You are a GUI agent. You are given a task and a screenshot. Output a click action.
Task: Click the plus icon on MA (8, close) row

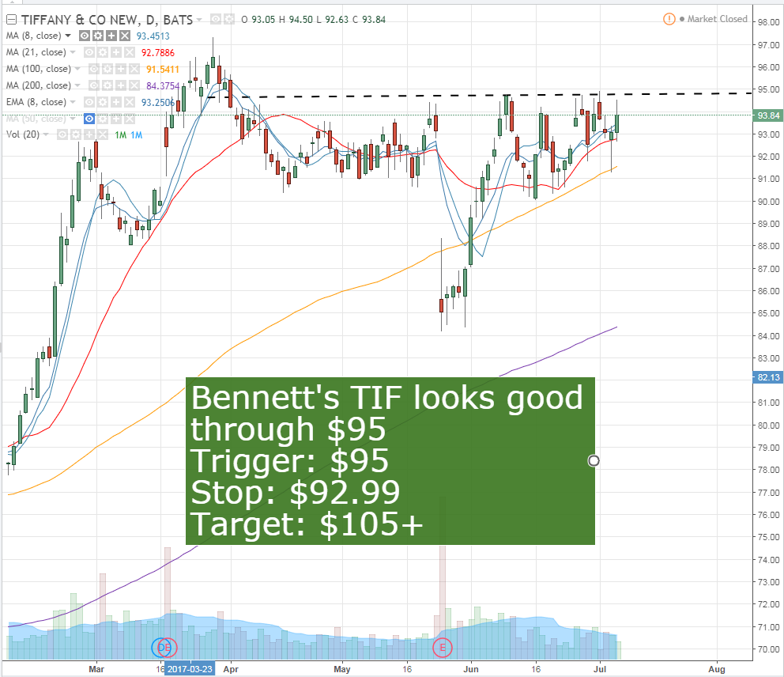pyautogui.click(x=111, y=36)
